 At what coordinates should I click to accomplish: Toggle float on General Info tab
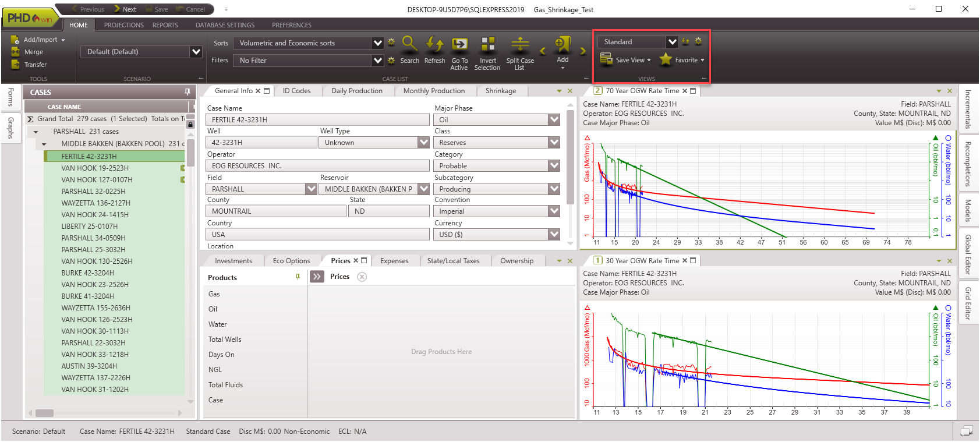[x=267, y=91]
